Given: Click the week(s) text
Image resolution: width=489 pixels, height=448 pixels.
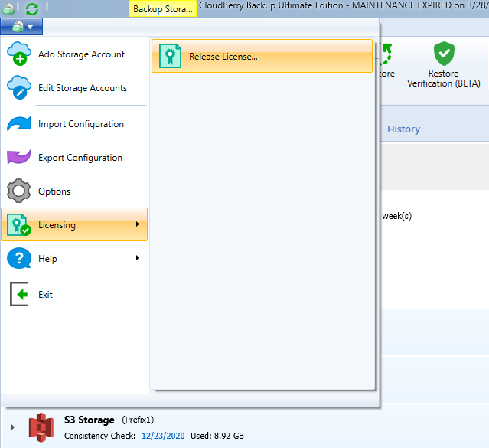Looking at the screenshot, I should pyautogui.click(x=397, y=216).
